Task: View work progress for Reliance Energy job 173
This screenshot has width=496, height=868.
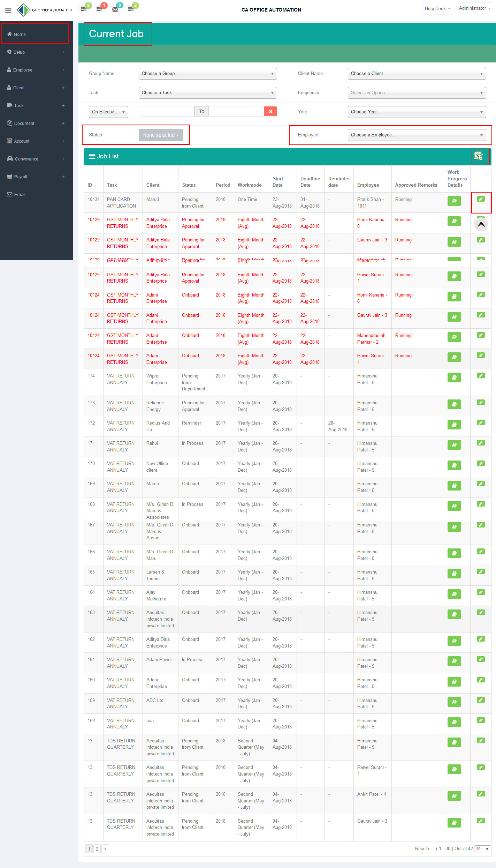Action: tap(454, 404)
